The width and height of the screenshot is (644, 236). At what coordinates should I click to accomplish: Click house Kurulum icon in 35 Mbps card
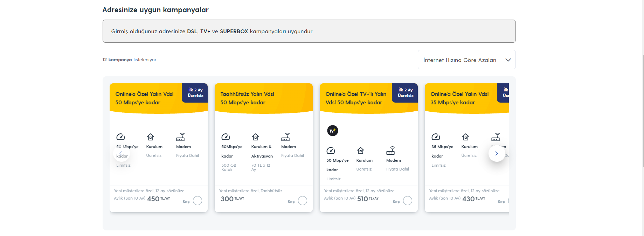(466, 137)
